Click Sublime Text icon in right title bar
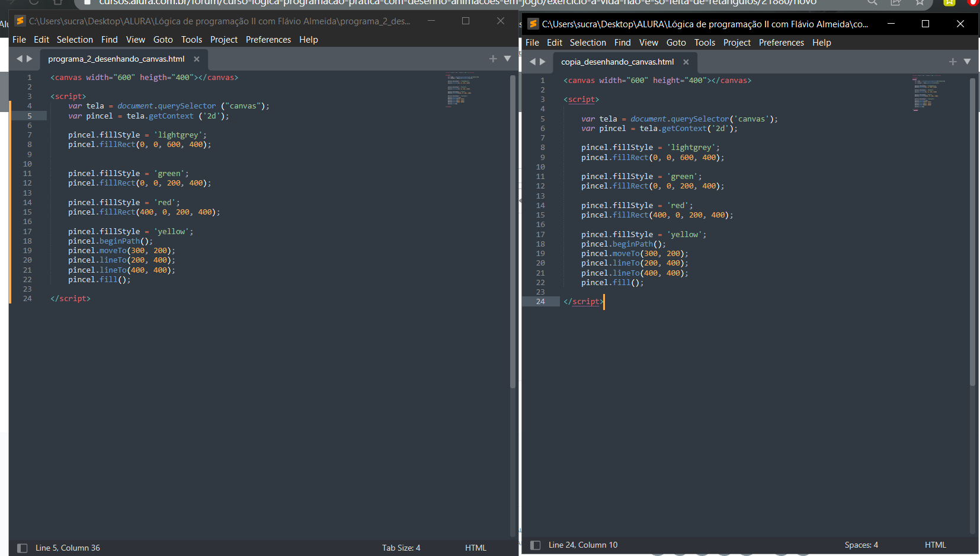Viewport: 980px width, 556px height. (x=533, y=24)
